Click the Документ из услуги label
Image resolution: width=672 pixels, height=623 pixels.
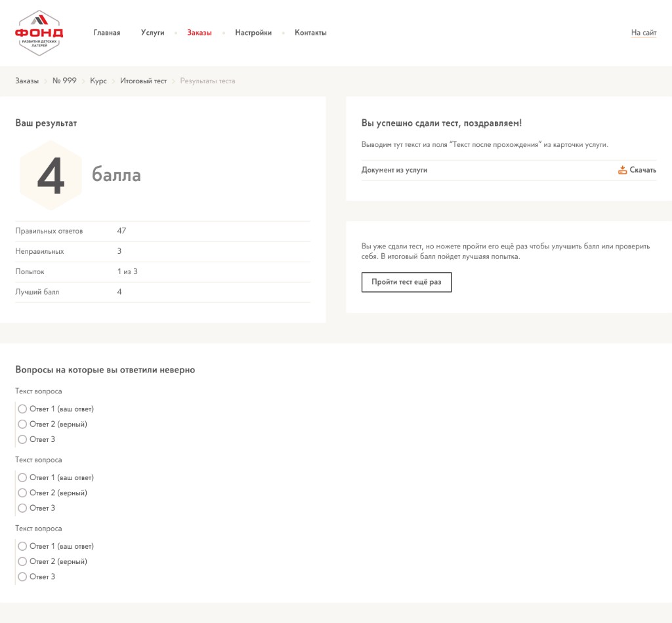(x=394, y=170)
